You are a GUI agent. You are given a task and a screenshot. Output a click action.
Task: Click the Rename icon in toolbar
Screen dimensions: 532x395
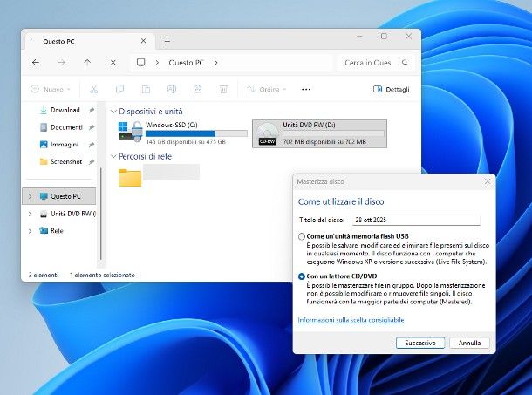click(172, 89)
